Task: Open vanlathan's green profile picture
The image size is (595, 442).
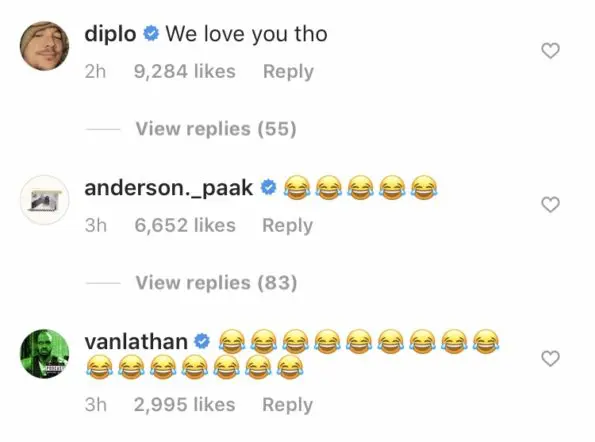Action: pyautogui.click(x=44, y=354)
